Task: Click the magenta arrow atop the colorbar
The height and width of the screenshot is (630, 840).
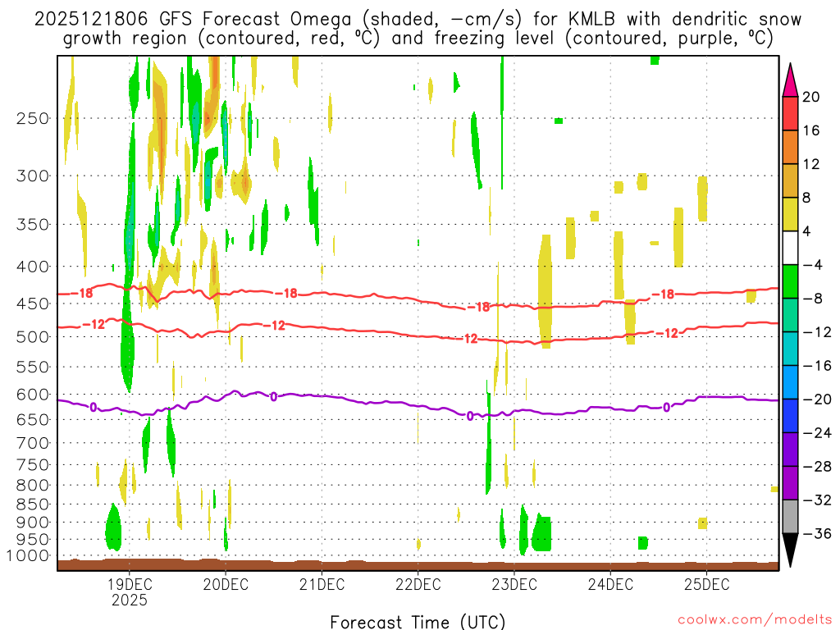Action: pos(791,80)
